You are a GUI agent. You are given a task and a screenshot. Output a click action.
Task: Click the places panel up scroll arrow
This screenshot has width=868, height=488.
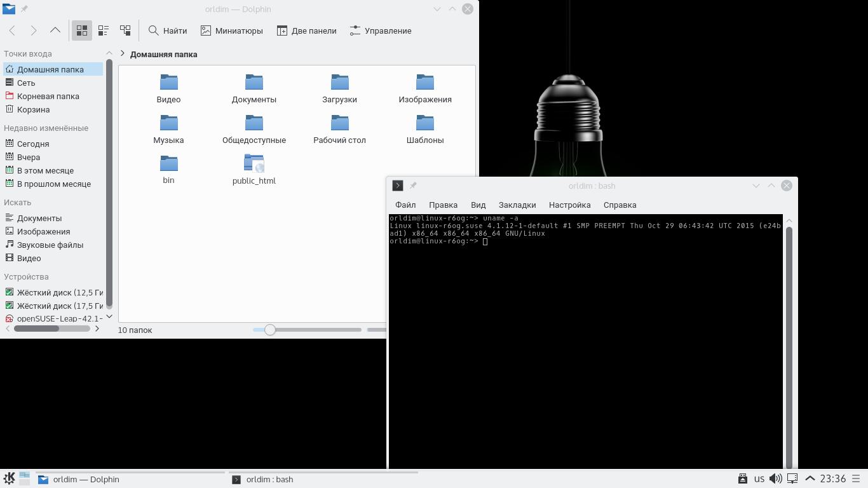coord(109,53)
